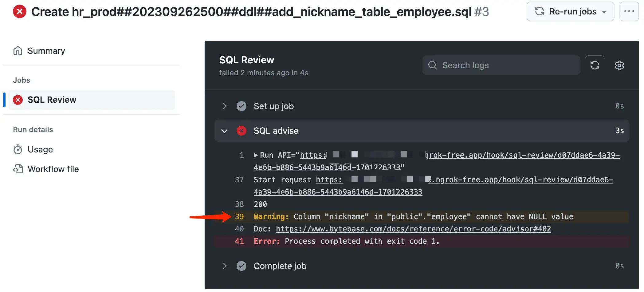Select the SQL Review job in sidebar
The width and height of the screenshot is (644, 292).
92,100
